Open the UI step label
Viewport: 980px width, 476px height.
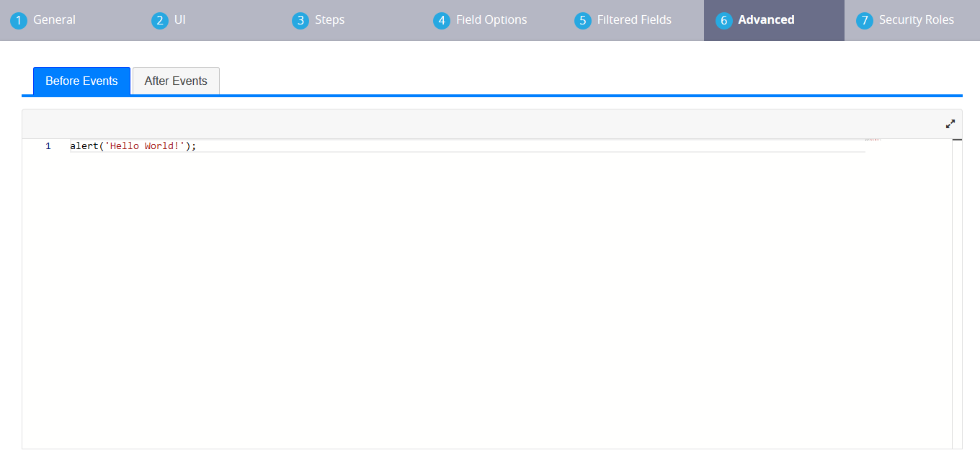pos(180,20)
